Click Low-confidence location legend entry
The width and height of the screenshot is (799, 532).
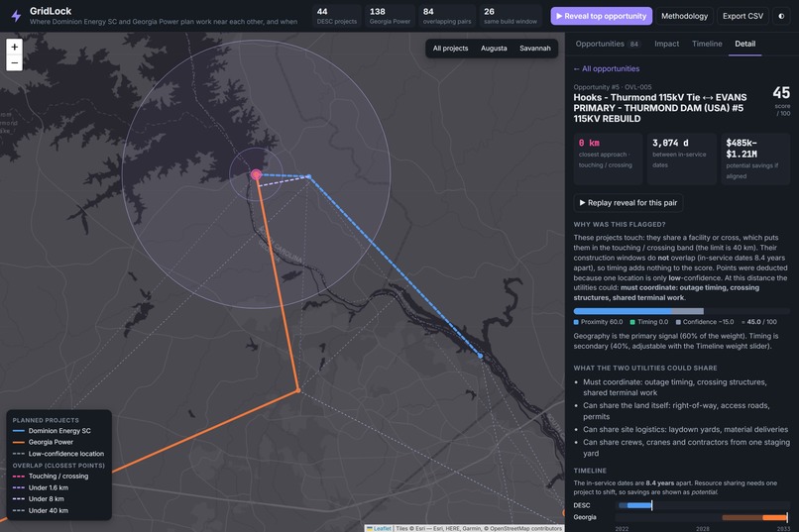point(58,454)
